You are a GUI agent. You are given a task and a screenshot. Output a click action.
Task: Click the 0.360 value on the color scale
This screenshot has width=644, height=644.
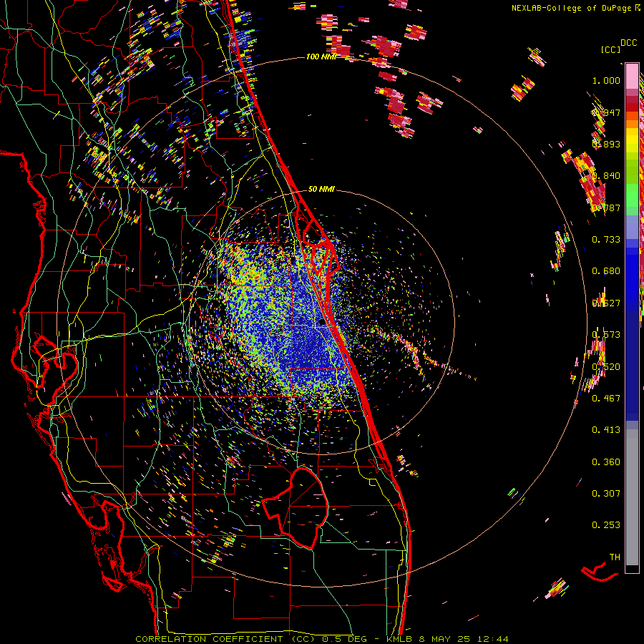pyautogui.click(x=606, y=462)
